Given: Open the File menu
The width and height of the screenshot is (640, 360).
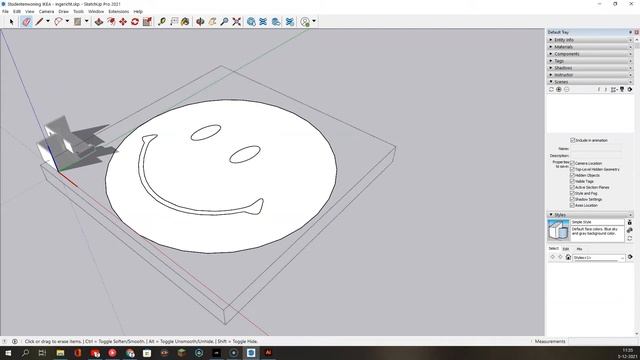Looking at the screenshot, I should tap(5, 11).
